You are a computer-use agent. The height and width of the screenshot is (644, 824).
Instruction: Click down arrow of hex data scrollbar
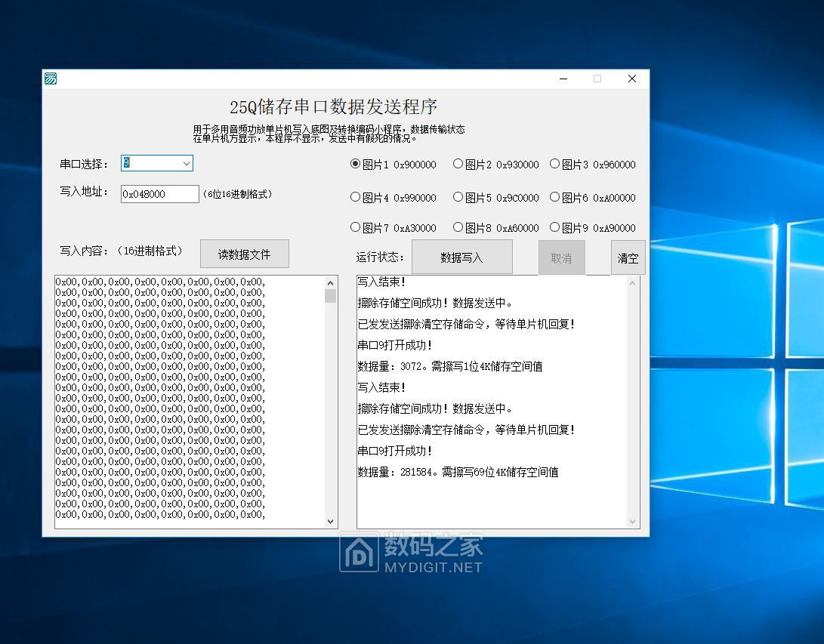(x=331, y=521)
